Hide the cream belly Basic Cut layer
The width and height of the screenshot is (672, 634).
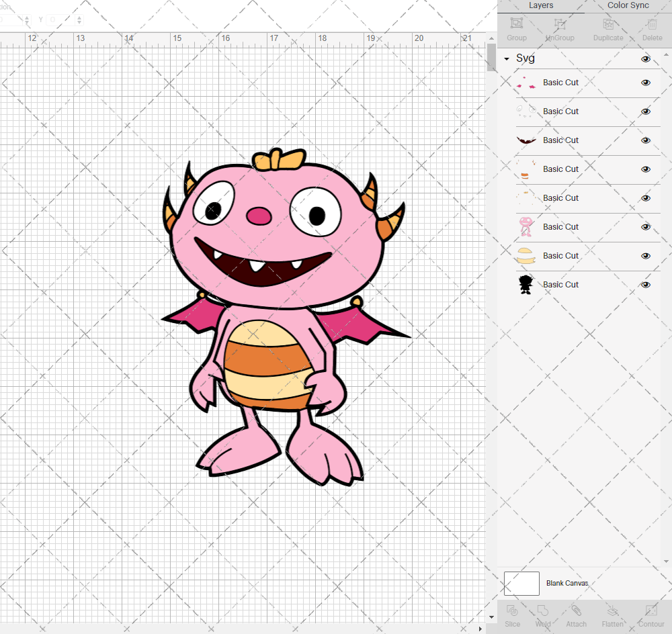pyautogui.click(x=645, y=256)
